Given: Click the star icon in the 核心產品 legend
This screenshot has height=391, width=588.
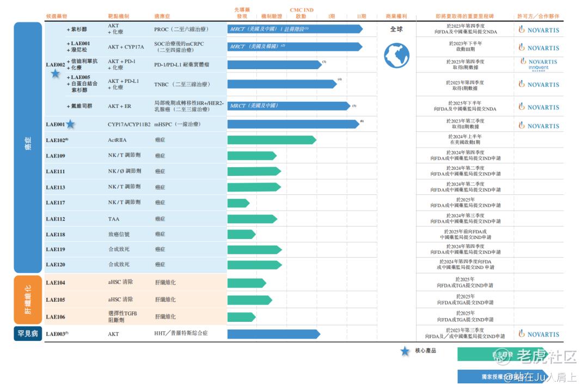Looking at the screenshot, I should 405,351.
